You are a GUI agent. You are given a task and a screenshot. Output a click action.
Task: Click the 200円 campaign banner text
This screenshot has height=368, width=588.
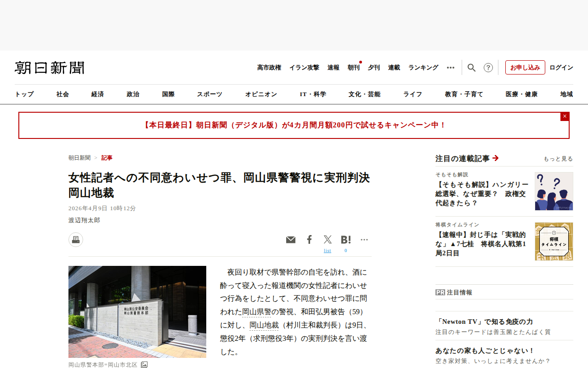(x=294, y=125)
